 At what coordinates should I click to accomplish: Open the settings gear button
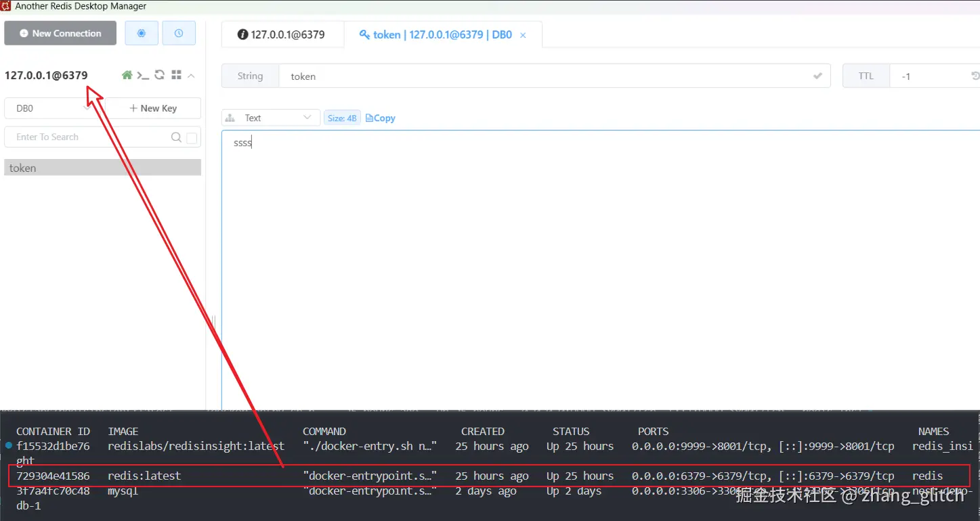click(142, 33)
